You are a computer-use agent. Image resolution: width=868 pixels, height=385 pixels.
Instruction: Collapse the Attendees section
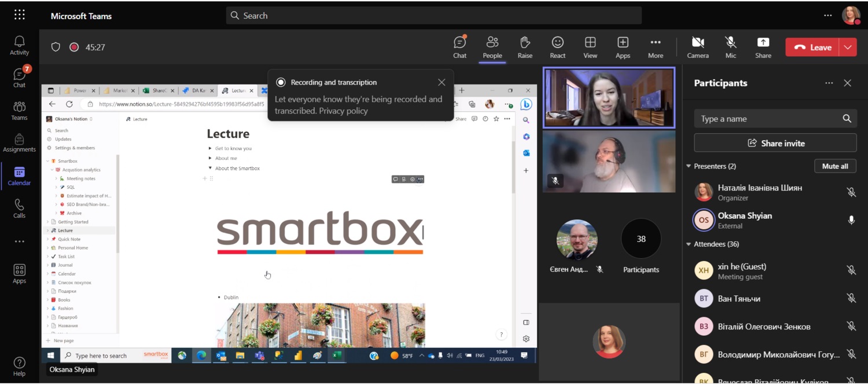point(689,244)
